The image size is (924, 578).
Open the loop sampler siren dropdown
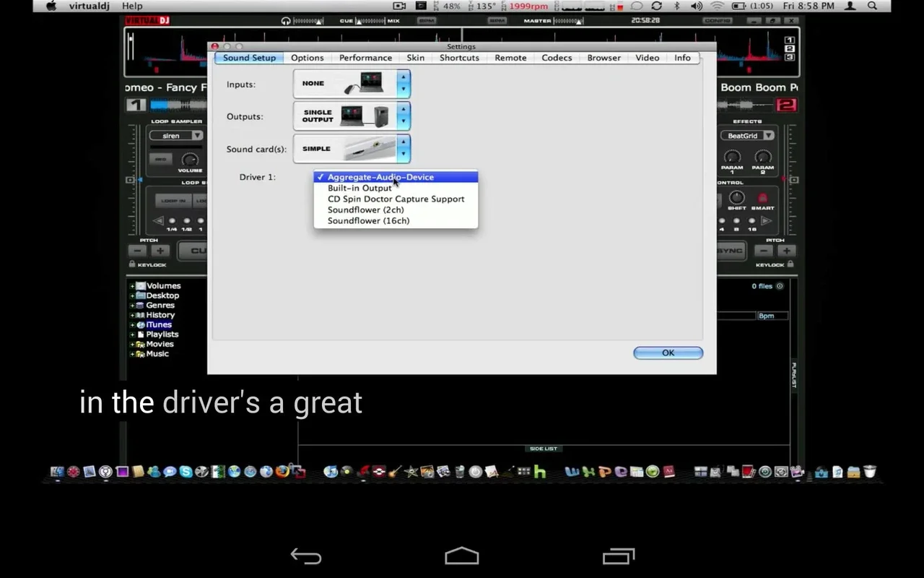(177, 135)
